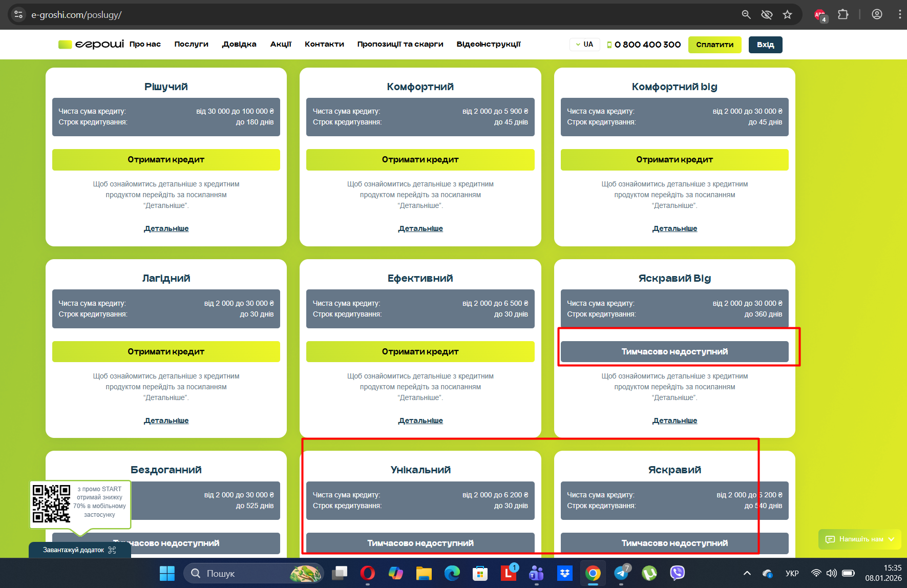907x588 pixels.
Task: Click the QR code for the mobile app
Action: (51, 504)
